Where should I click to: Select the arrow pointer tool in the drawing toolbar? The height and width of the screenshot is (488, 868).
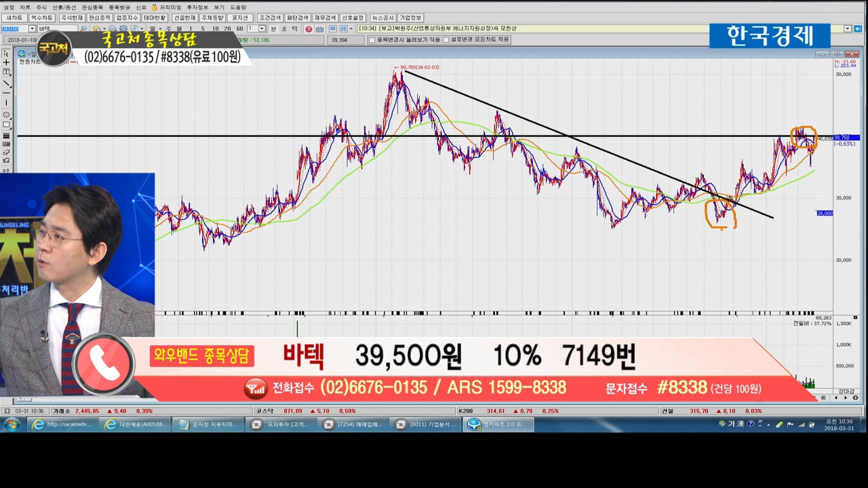(6, 54)
